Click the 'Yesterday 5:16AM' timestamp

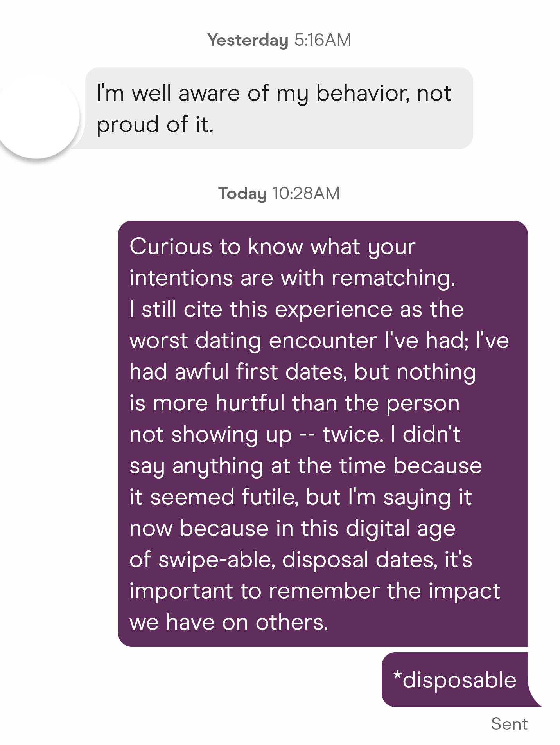coord(279,40)
